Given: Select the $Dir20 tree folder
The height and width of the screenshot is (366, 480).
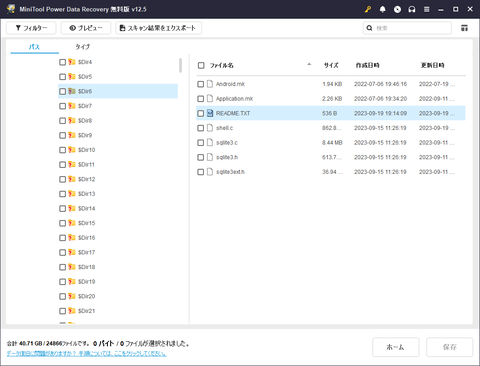Looking at the screenshot, I should (x=86, y=296).
